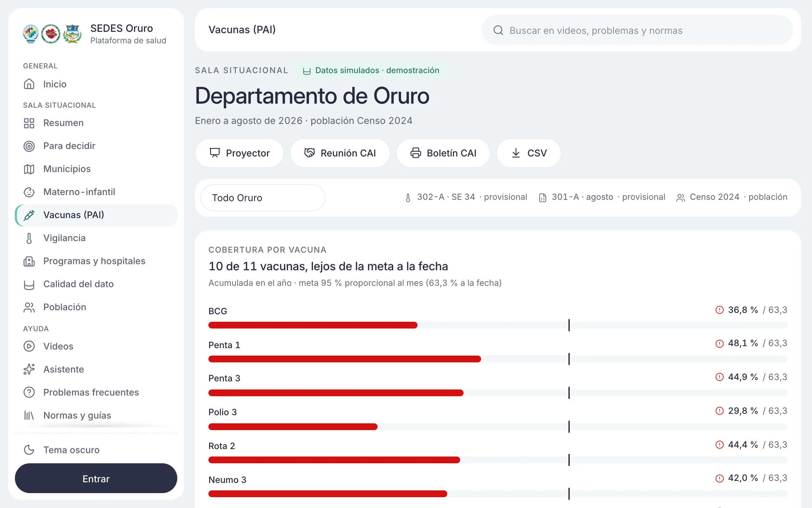Open the Todo Oruro selector

[263, 198]
